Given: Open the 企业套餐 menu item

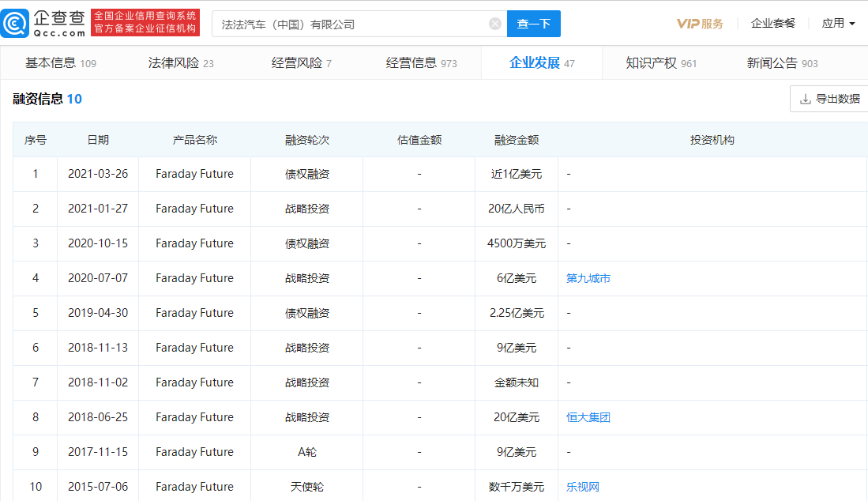Looking at the screenshot, I should tap(772, 24).
